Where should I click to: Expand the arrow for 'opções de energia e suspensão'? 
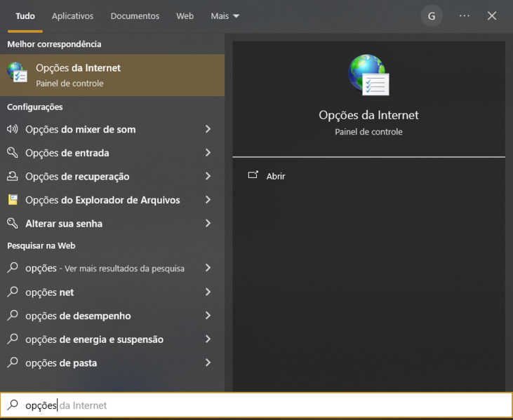pos(208,339)
